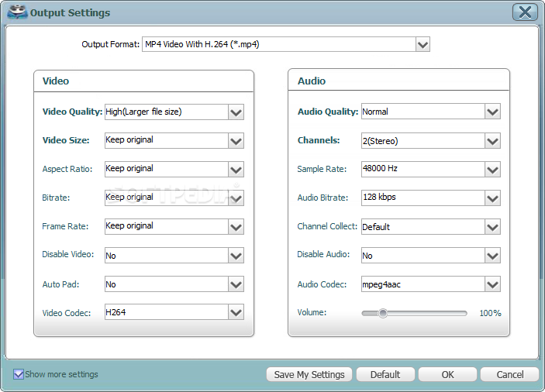Click the Audio panel heading
The image size is (545, 392).
coord(312,81)
